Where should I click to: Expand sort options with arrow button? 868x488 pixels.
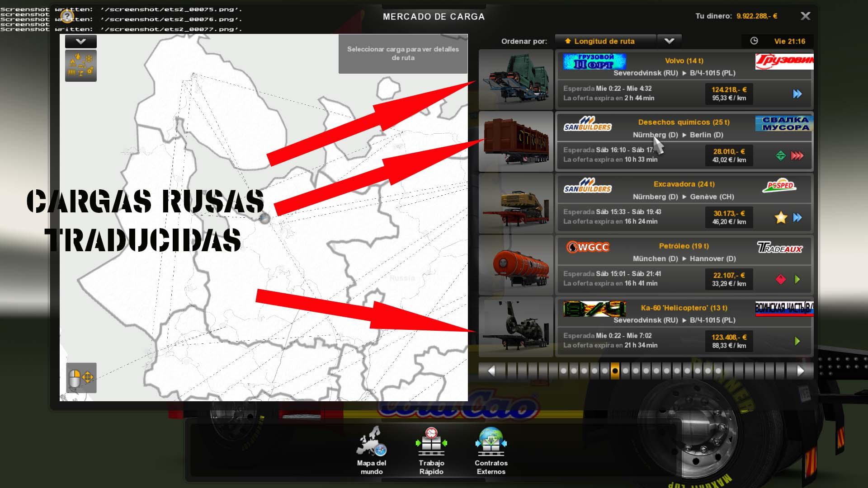click(670, 41)
